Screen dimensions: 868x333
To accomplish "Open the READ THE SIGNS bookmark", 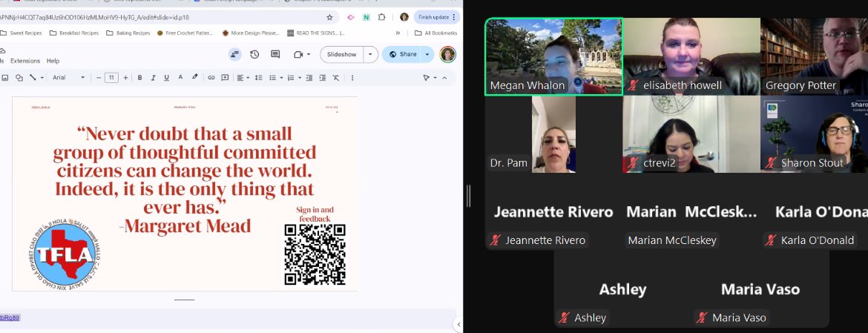I will tap(316, 33).
